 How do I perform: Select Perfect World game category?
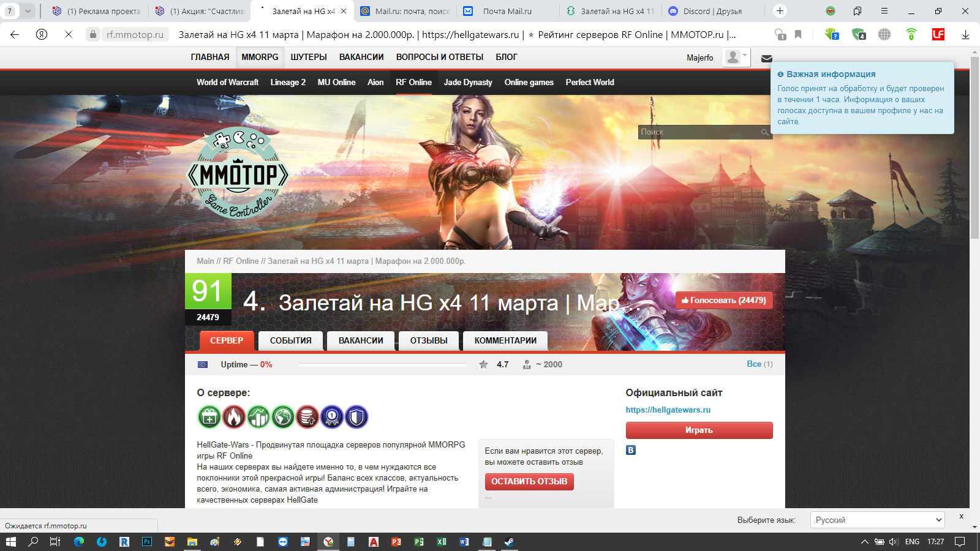tap(590, 82)
